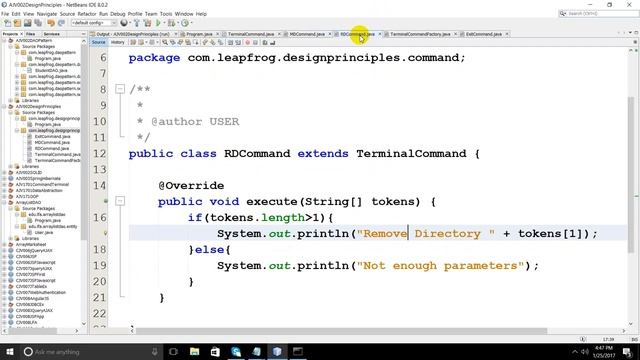Open the Profile Project dropdown arrow
Viewport: 640px width, 360px height.
click(191, 23)
